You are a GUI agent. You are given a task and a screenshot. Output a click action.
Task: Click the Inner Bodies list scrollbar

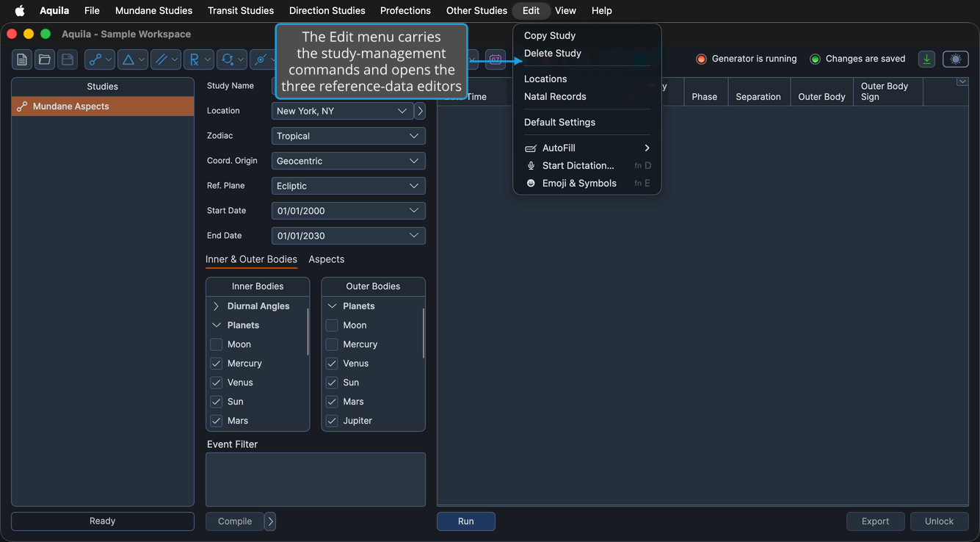pyautogui.click(x=308, y=333)
